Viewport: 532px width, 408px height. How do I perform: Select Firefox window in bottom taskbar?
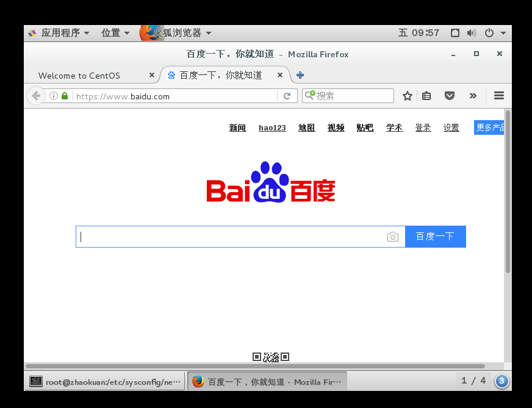[x=267, y=382]
